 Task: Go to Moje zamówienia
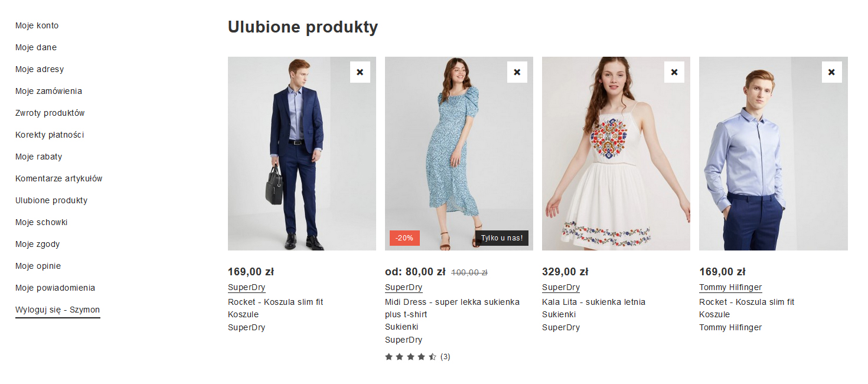tap(48, 91)
